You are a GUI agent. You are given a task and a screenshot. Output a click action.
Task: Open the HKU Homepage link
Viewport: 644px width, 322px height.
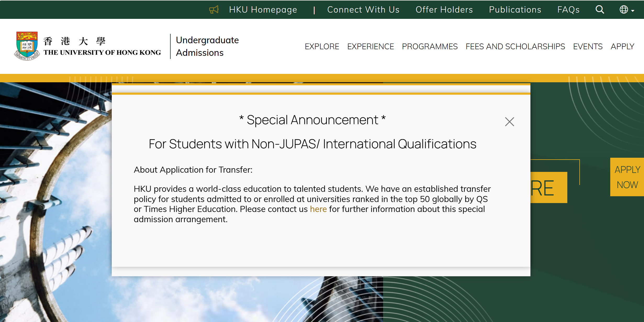pyautogui.click(x=263, y=10)
